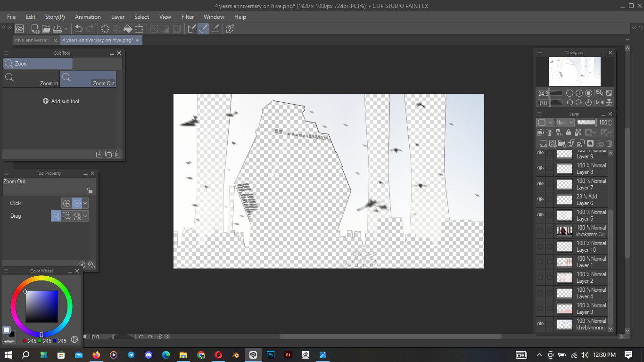
Task: Reset the Navigator view to 100%
Action: (588, 93)
